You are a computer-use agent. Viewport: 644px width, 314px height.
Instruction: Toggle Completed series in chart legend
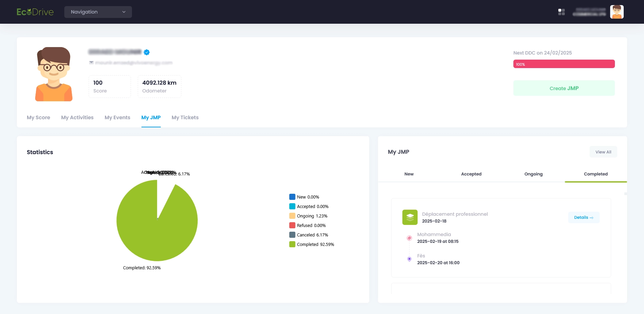[311, 245]
